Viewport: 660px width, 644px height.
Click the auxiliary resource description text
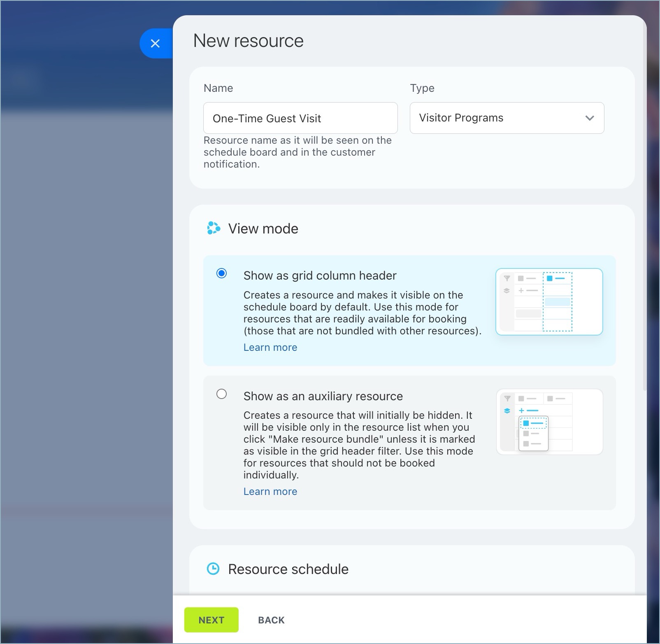pos(359,445)
